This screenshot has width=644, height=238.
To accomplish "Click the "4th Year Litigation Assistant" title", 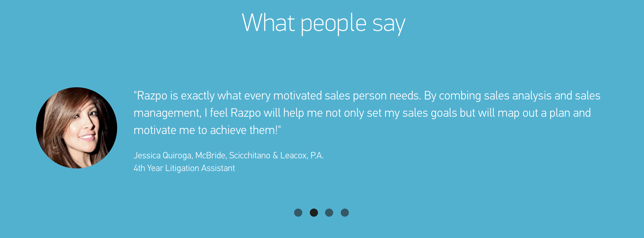I will [184, 168].
